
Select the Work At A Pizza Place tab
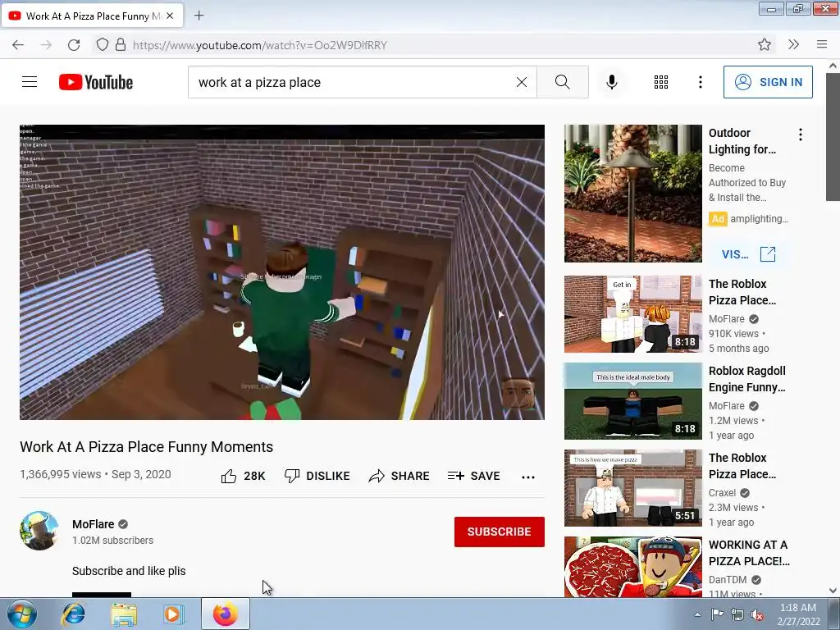pyautogui.click(x=93, y=16)
